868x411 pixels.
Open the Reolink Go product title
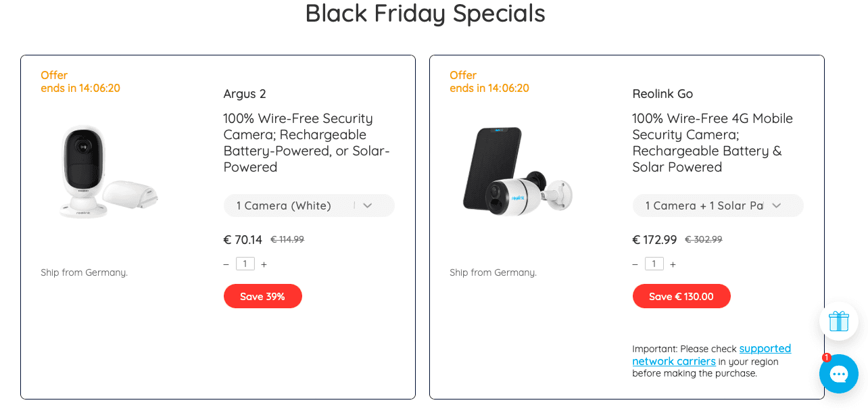coord(662,94)
